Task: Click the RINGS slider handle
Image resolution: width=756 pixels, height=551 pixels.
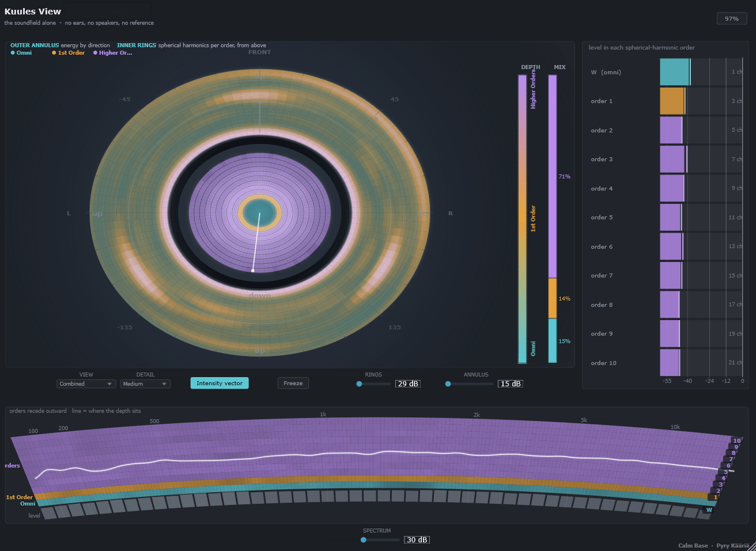Action: coord(359,383)
